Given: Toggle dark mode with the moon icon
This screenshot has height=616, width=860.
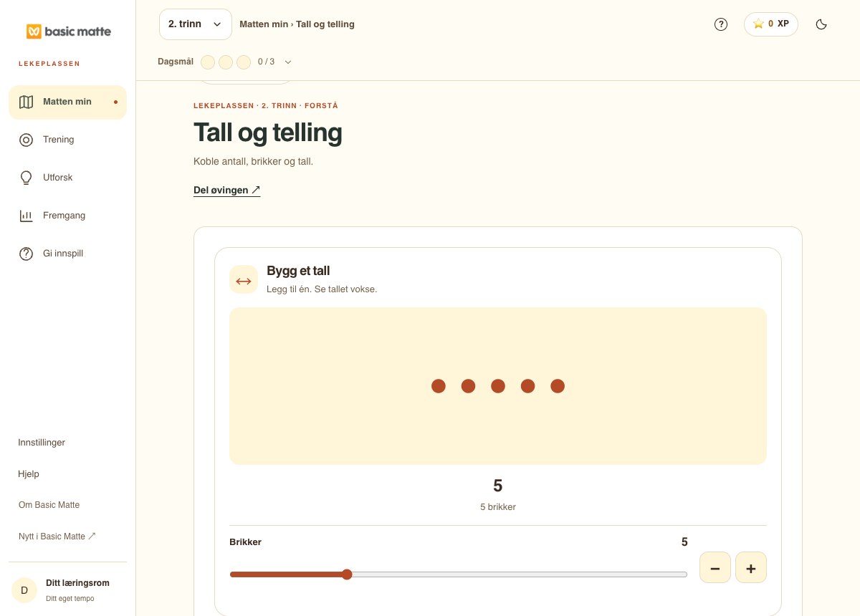Looking at the screenshot, I should 822,24.
